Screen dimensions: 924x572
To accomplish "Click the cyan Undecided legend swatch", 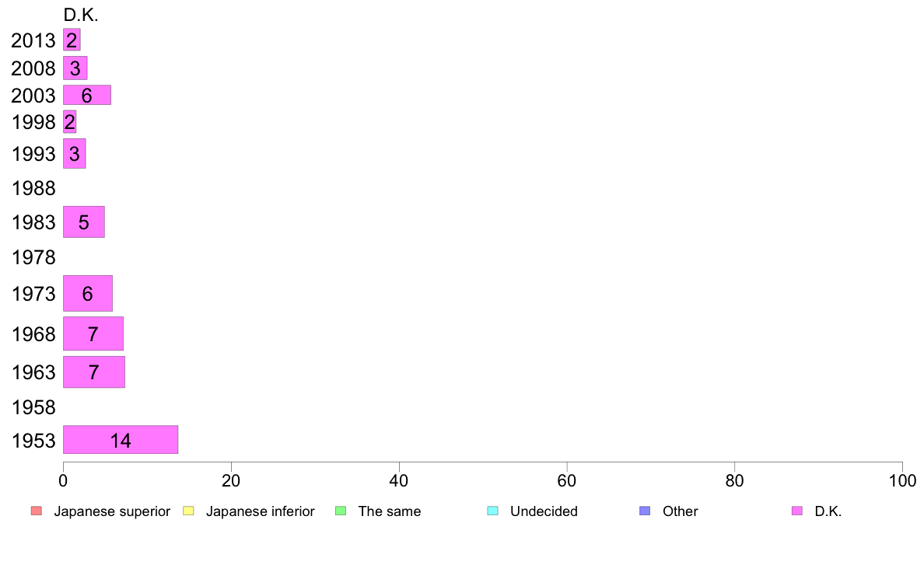I will click(492, 511).
